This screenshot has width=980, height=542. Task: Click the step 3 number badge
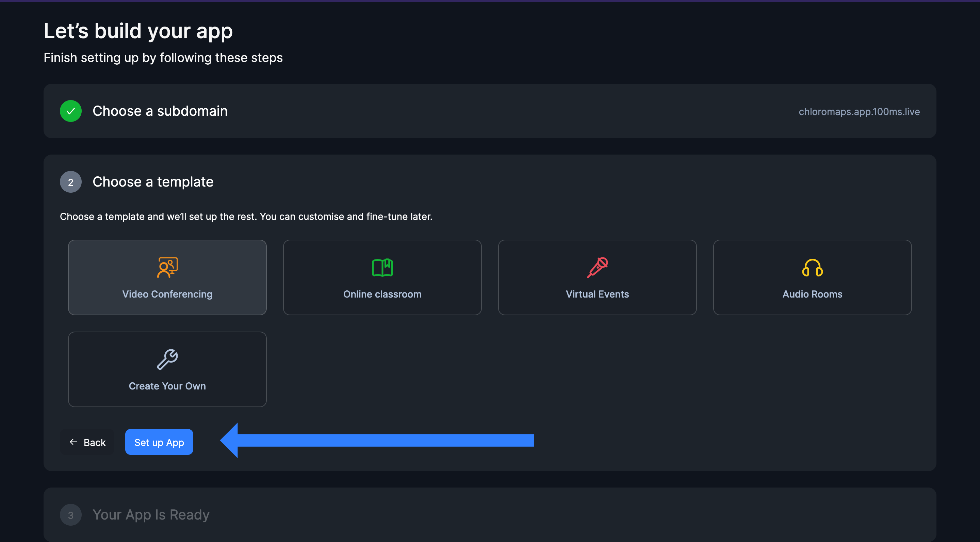[71, 515]
